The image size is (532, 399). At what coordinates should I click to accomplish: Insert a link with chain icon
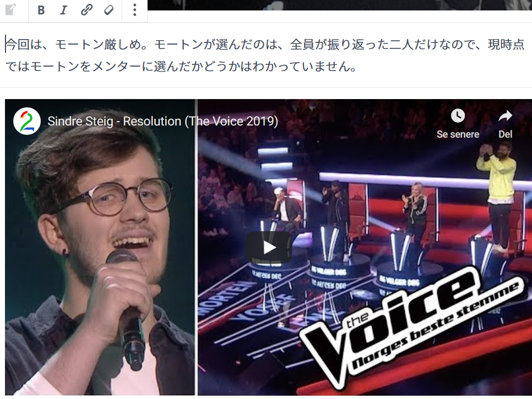click(86, 10)
